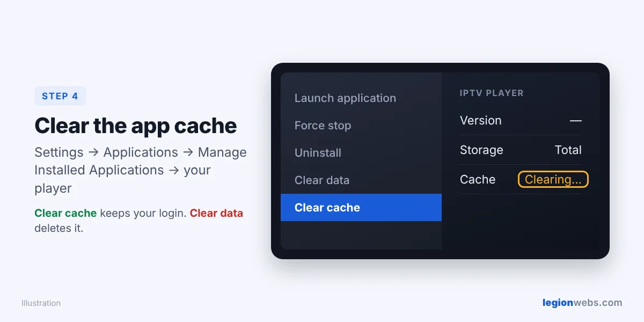The height and width of the screenshot is (322, 644).
Task: Click the Illustration caption
Action: pyautogui.click(x=41, y=303)
